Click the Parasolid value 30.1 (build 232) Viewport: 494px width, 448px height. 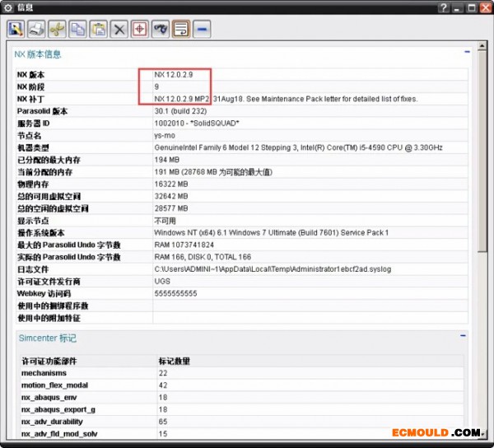pos(180,111)
